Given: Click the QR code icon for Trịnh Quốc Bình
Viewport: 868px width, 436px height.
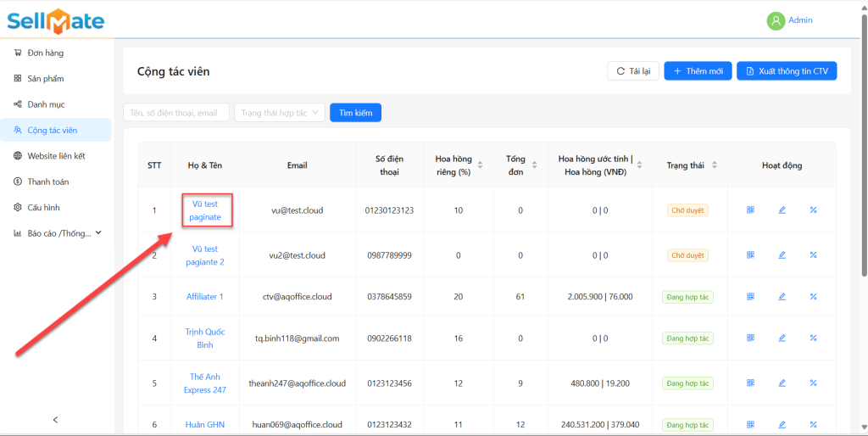Looking at the screenshot, I should pyautogui.click(x=751, y=338).
